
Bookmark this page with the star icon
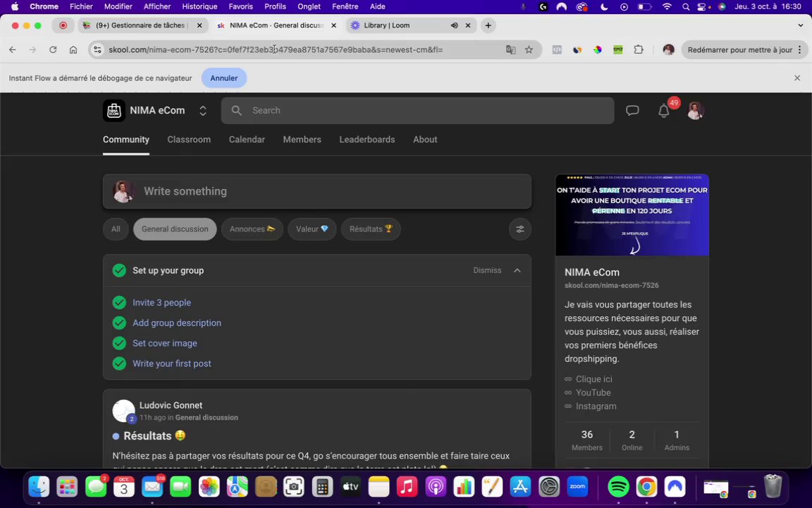point(529,50)
